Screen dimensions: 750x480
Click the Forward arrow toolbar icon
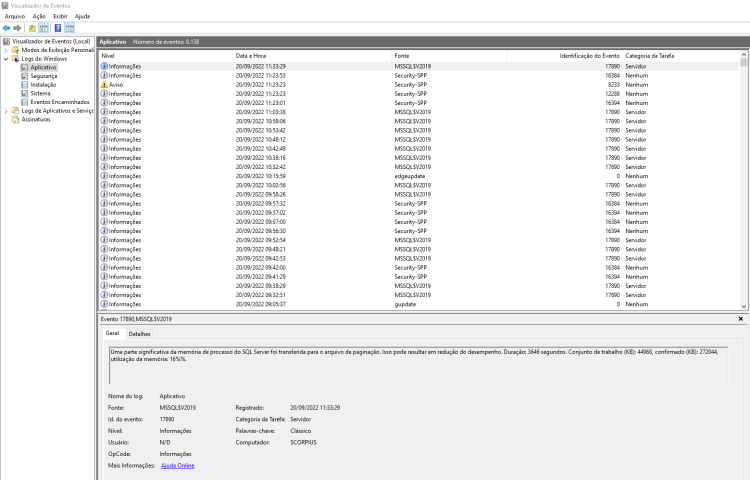click(x=17, y=28)
